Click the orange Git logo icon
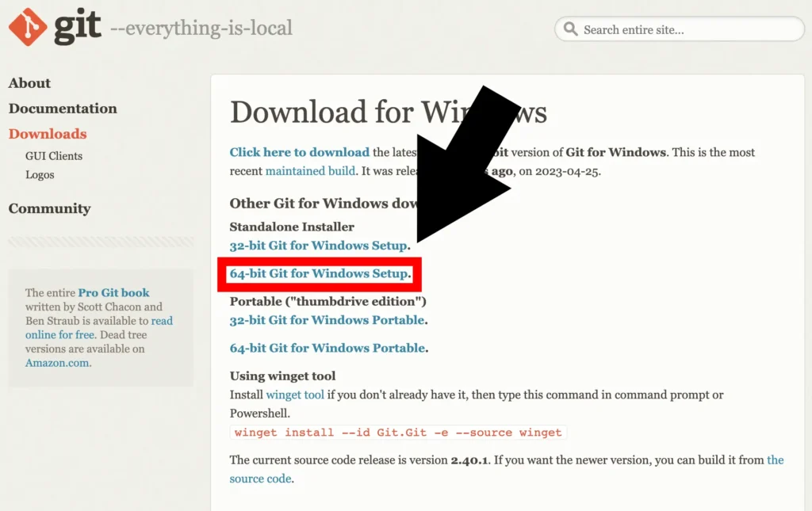Viewport: 812px width, 511px height. [28, 27]
